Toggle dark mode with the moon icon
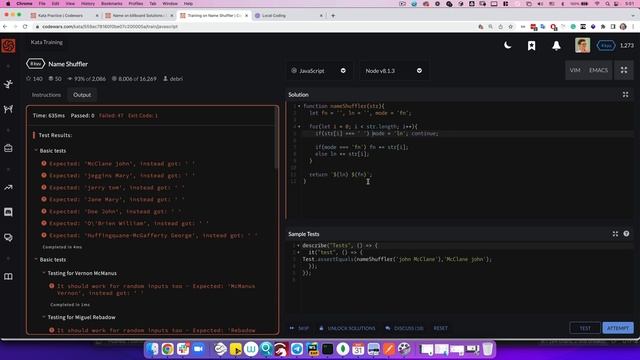The width and height of the screenshot is (640, 360). [x=507, y=45]
